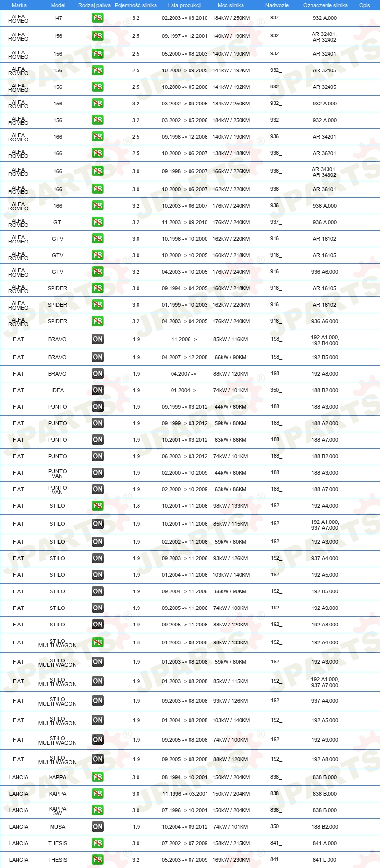
Task: Click production years '04.2007 -> 12.2008'
Action: point(185,357)
